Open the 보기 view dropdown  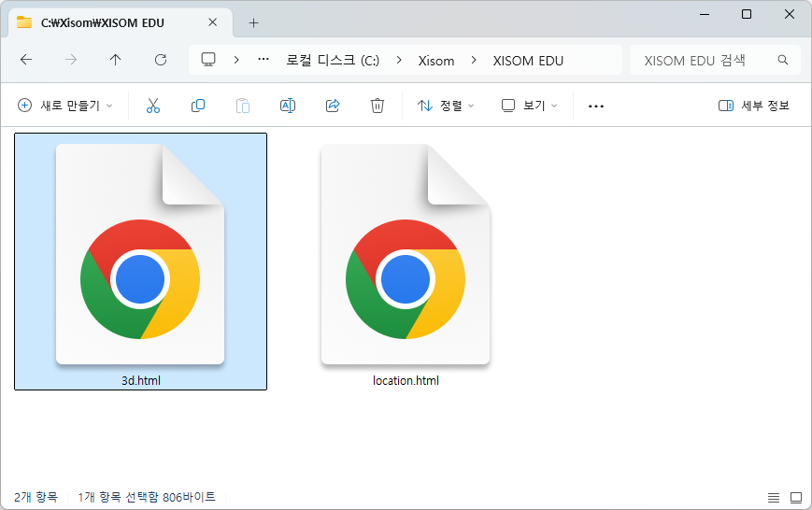(x=529, y=106)
